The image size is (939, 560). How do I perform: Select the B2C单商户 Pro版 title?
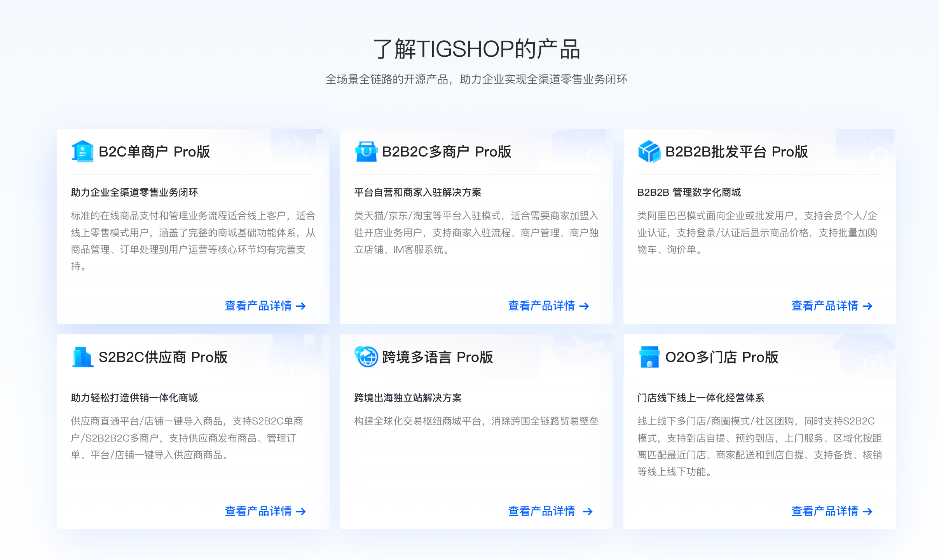point(154,152)
